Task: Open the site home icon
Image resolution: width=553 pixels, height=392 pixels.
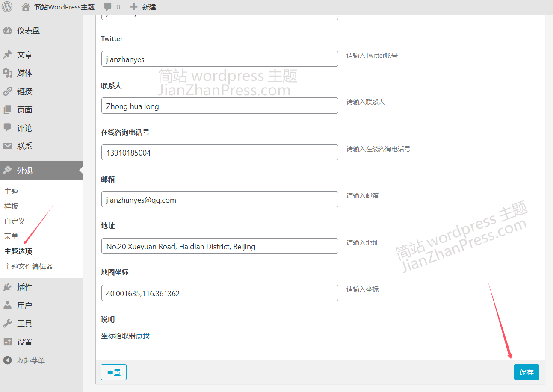Action: click(26, 7)
